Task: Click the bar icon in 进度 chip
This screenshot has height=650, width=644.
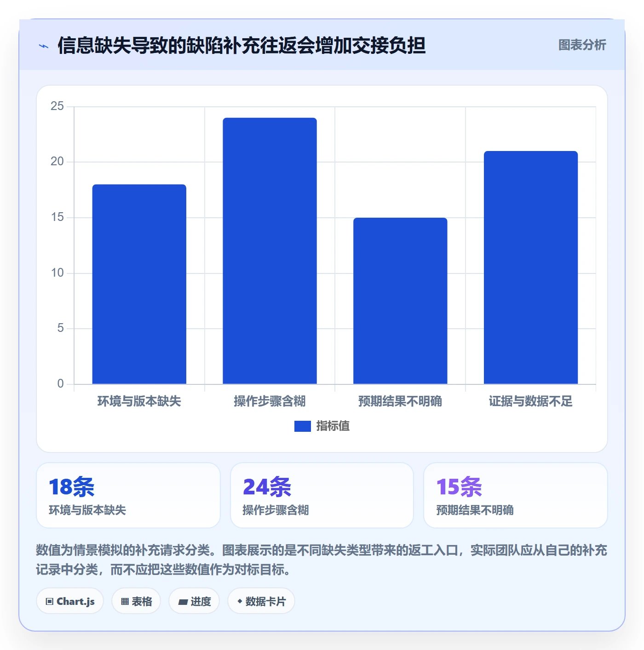Action: [x=183, y=602]
